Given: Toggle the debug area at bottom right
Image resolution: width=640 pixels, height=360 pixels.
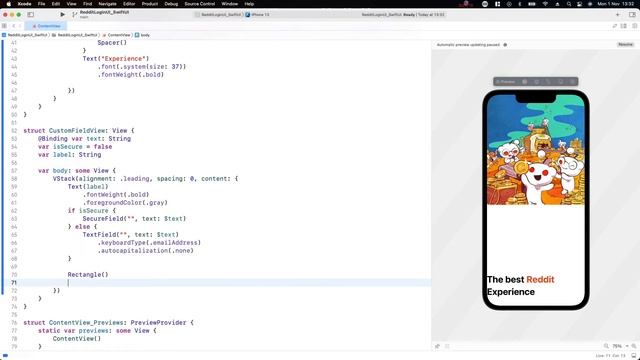Looking at the screenshot, I should coord(634,356).
